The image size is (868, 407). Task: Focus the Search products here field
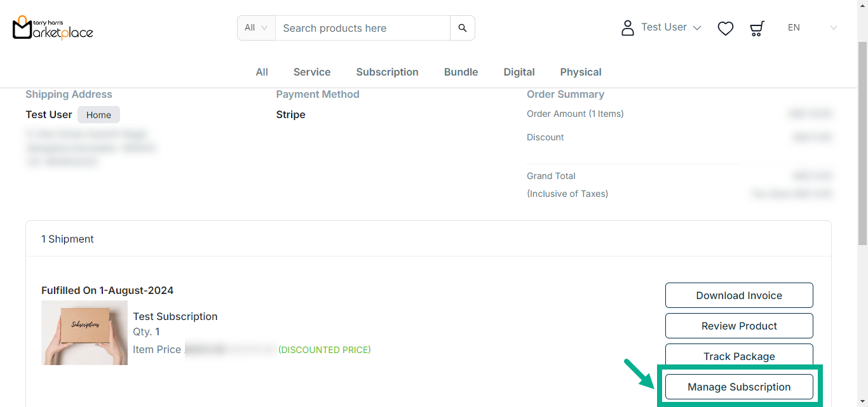click(x=362, y=28)
